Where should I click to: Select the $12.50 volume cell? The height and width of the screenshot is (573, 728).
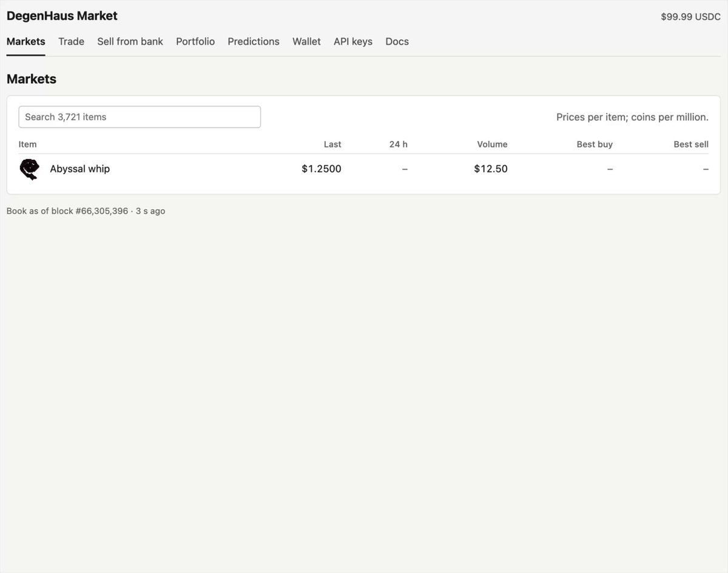pos(491,169)
